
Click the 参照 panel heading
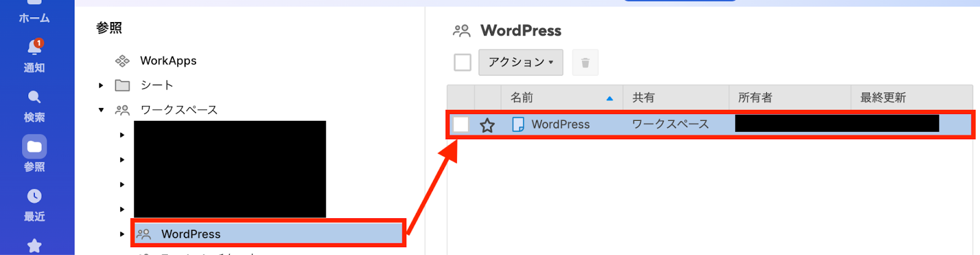tap(109, 28)
